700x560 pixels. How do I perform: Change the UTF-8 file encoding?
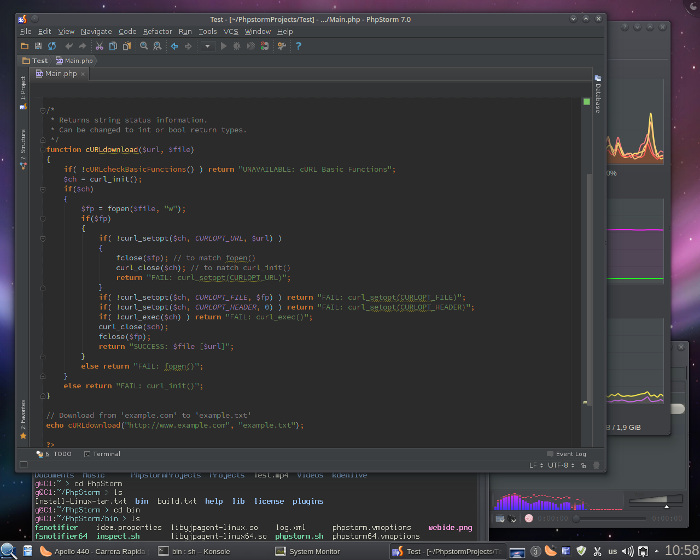561,465
